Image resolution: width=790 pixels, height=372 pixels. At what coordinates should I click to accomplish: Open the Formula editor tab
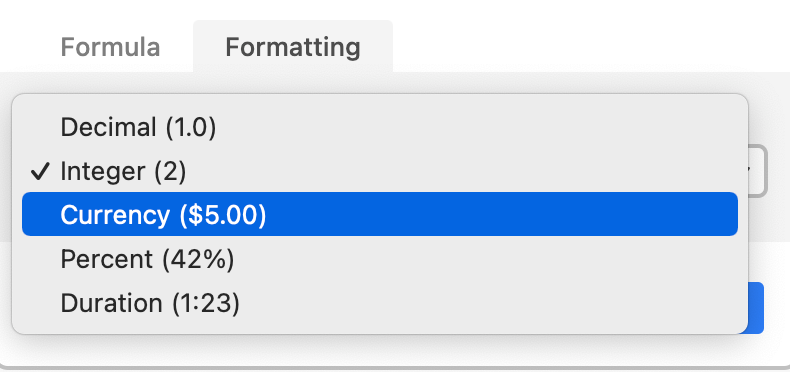[x=110, y=47]
